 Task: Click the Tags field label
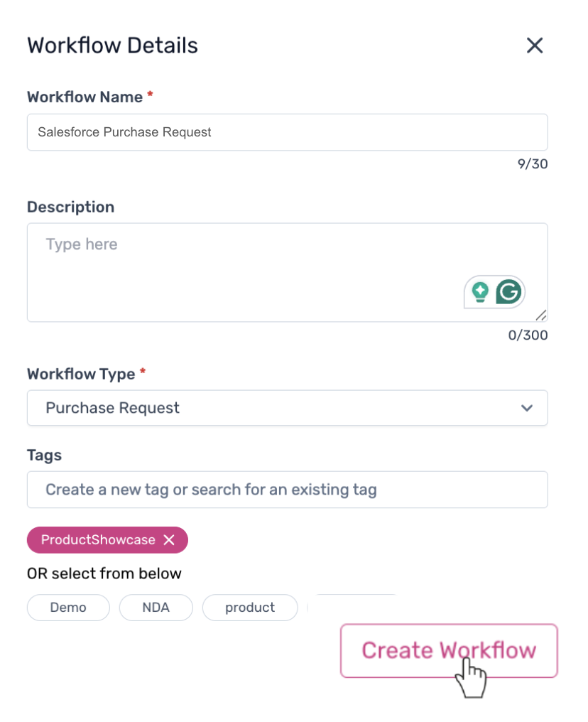pos(44,456)
